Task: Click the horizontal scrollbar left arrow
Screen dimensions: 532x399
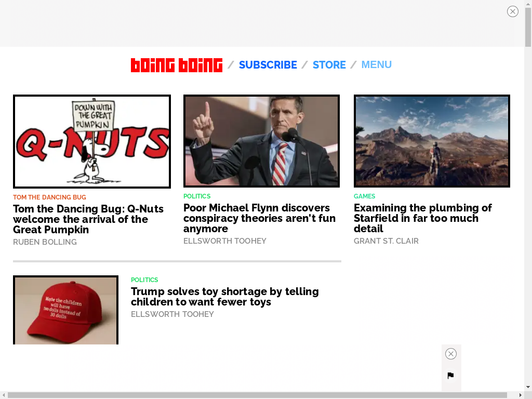Action: coord(4,395)
